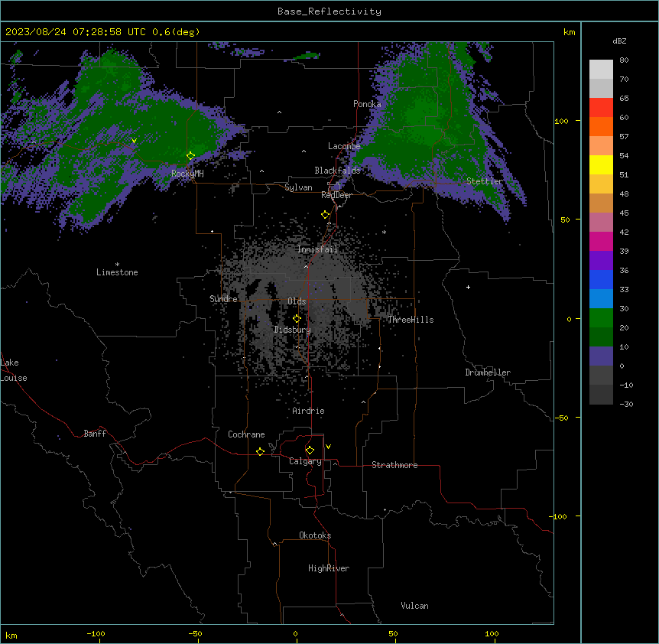Click the 45 value in dBZ legend
The image size is (659, 644).
pyautogui.click(x=624, y=213)
